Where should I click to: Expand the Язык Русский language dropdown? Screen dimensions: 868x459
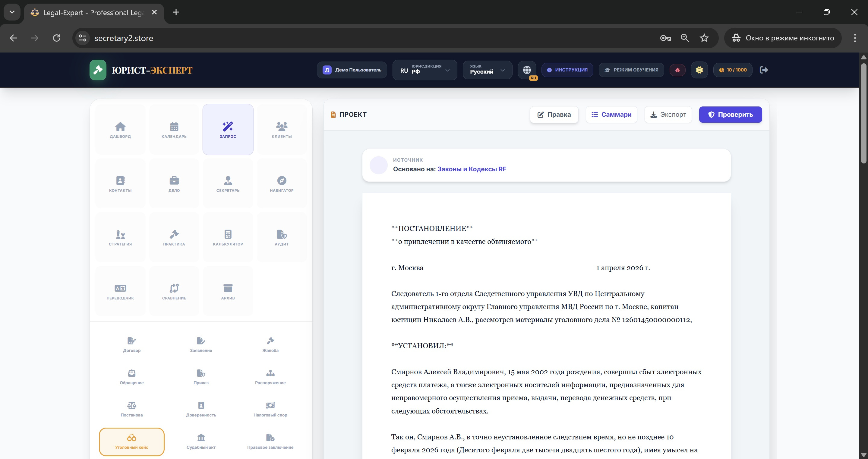click(487, 70)
